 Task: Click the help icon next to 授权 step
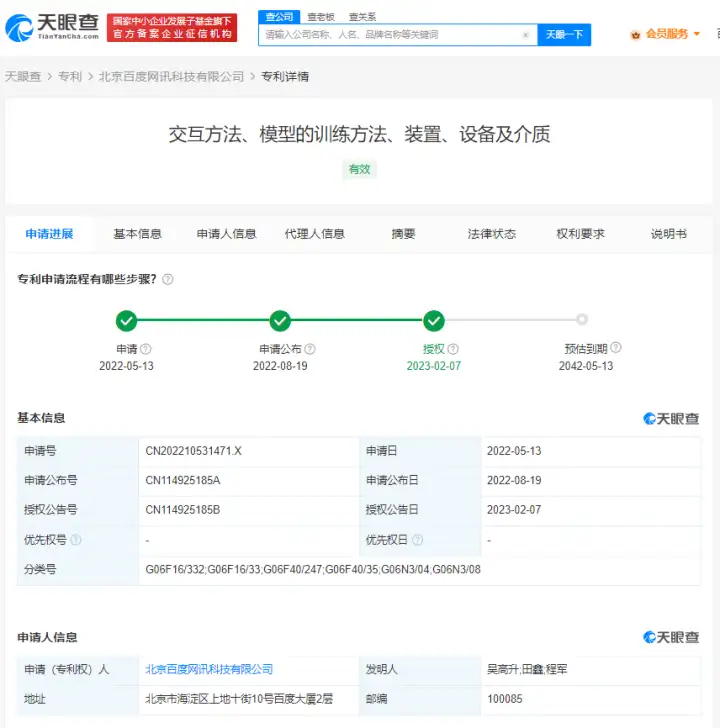pos(453,349)
